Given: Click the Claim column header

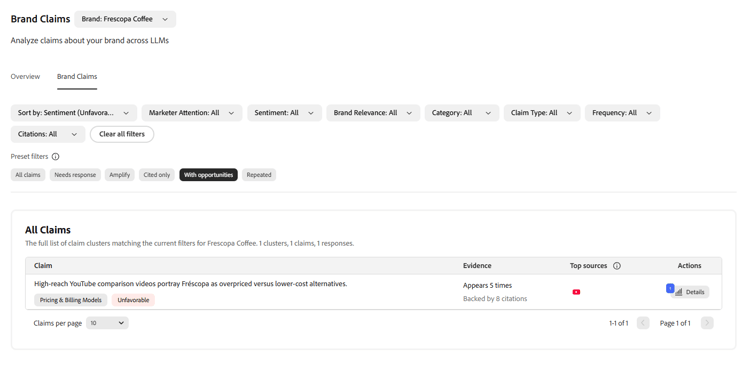Looking at the screenshot, I should (43, 266).
